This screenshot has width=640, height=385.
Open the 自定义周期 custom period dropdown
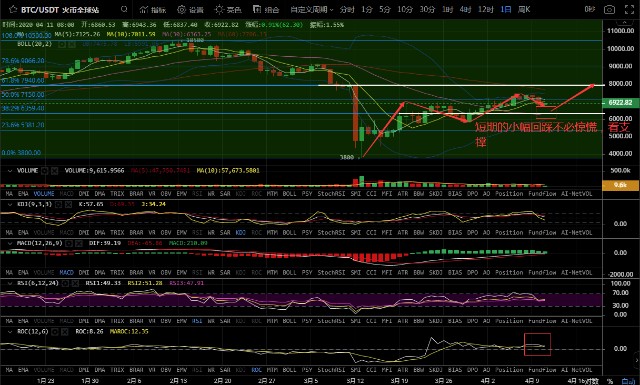coord(311,9)
